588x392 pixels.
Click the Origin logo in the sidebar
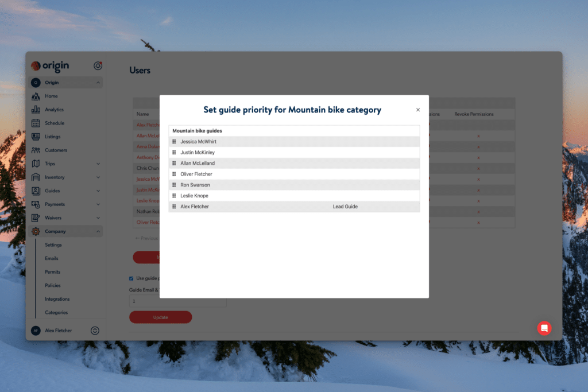(51, 65)
